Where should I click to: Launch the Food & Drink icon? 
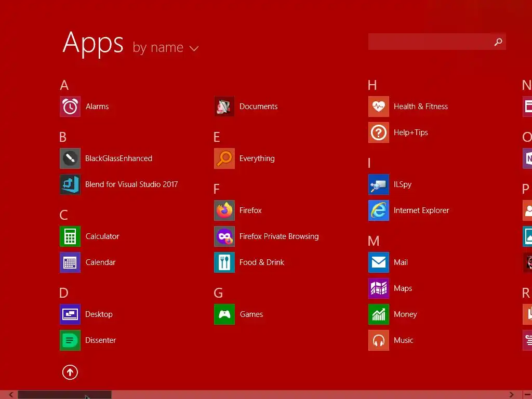pyautogui.click(x=224, y=262)
